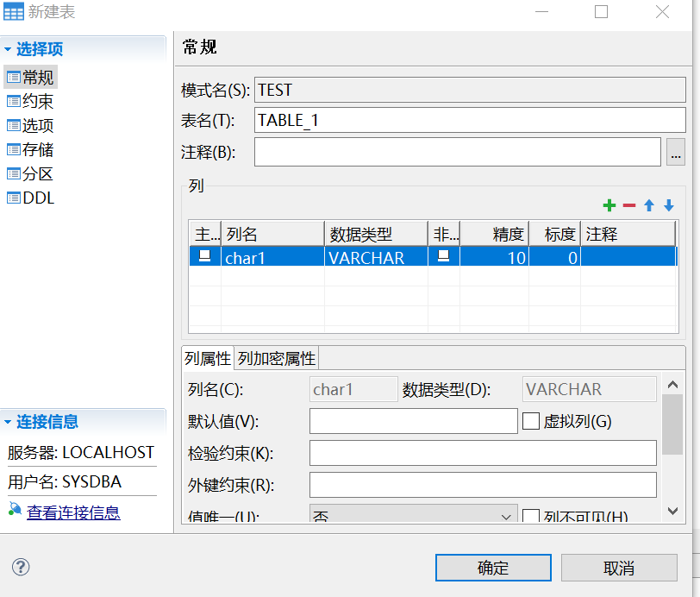Maximize the 新建表 dialog window
The image size is (700, 597).
[602, 11]
